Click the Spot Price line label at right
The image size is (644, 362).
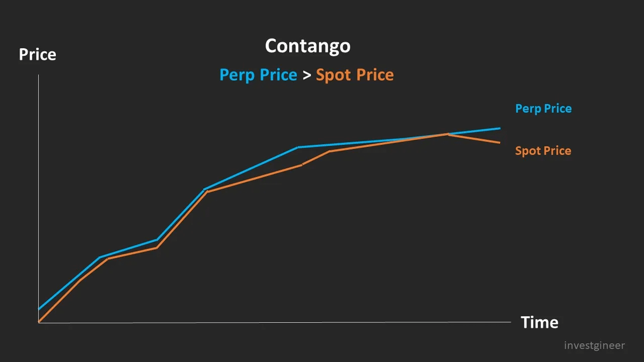(543, 151)
